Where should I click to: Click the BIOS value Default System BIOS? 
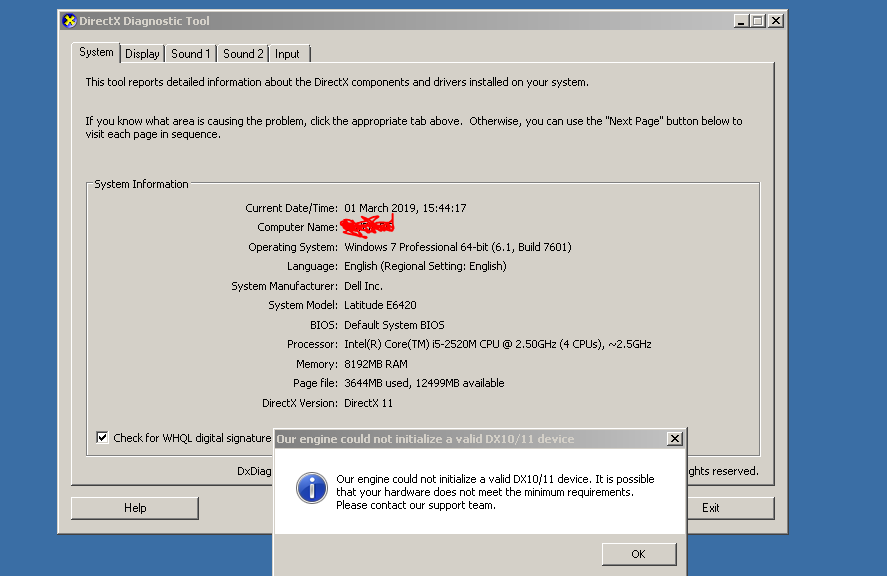[394, 325]
